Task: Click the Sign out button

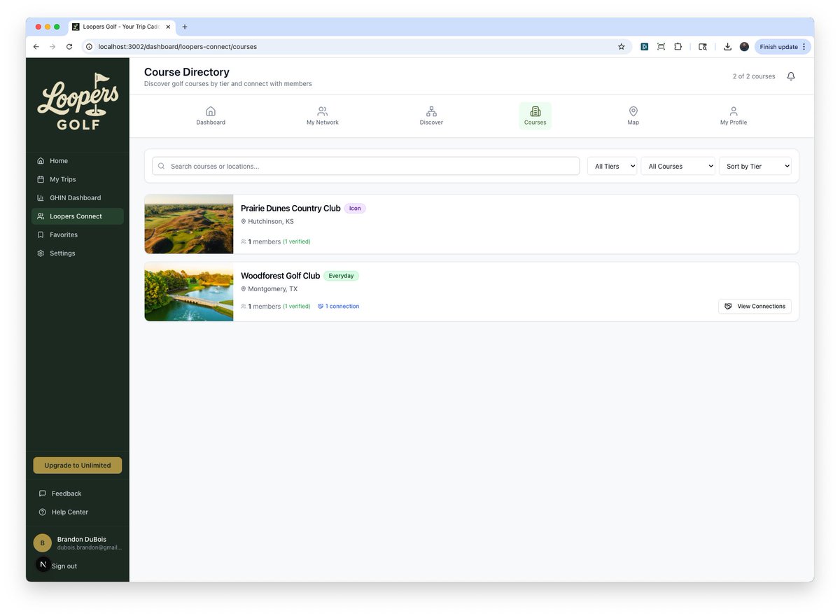Action: pyautogui.click(x=64, y=566)
